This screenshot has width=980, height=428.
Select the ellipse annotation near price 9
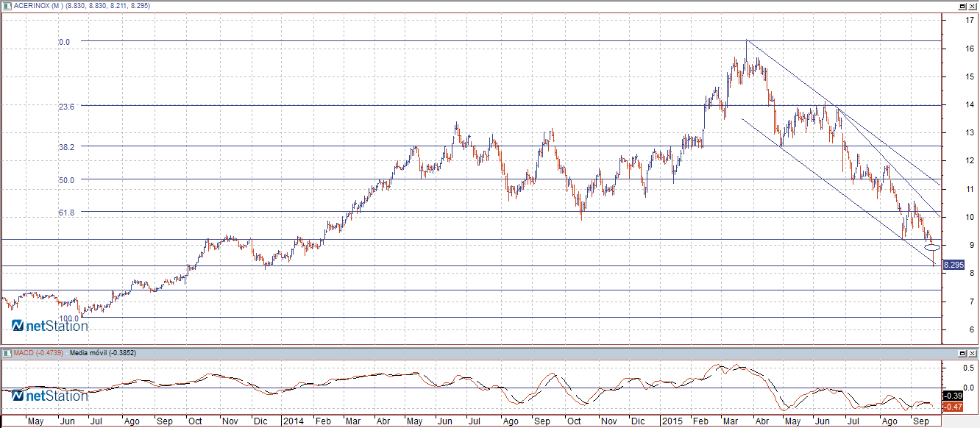931,247
